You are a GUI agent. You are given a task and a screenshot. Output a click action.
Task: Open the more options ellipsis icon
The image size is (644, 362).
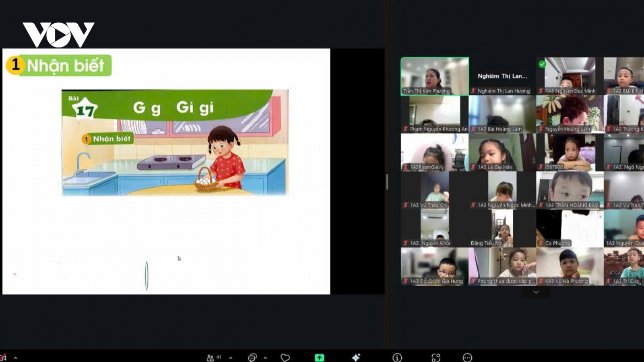[467, 358]
